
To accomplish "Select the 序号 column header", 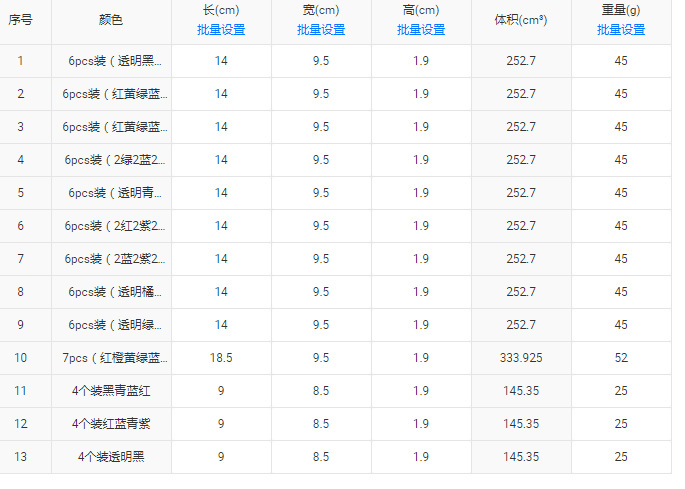I will [21, 20].
